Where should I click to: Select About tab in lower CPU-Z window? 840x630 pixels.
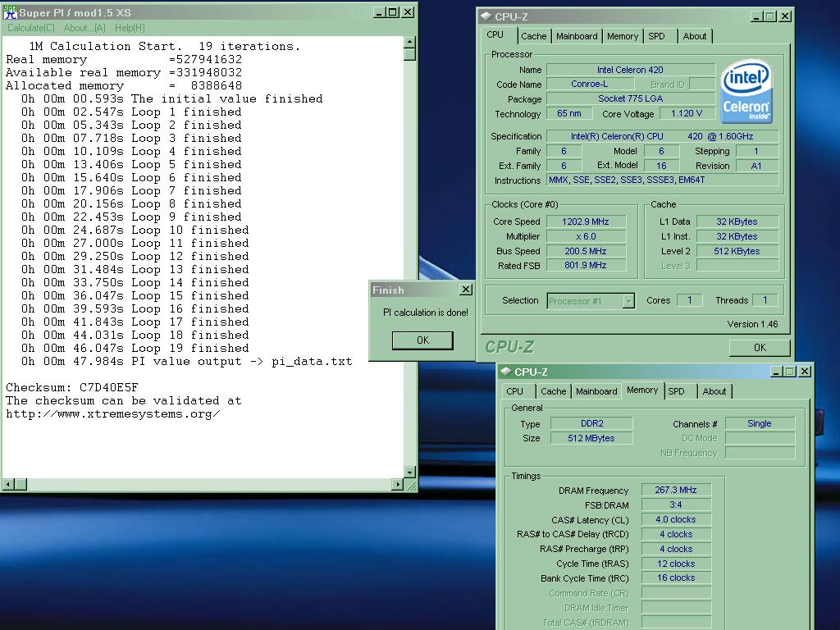(x=714, y=391)
